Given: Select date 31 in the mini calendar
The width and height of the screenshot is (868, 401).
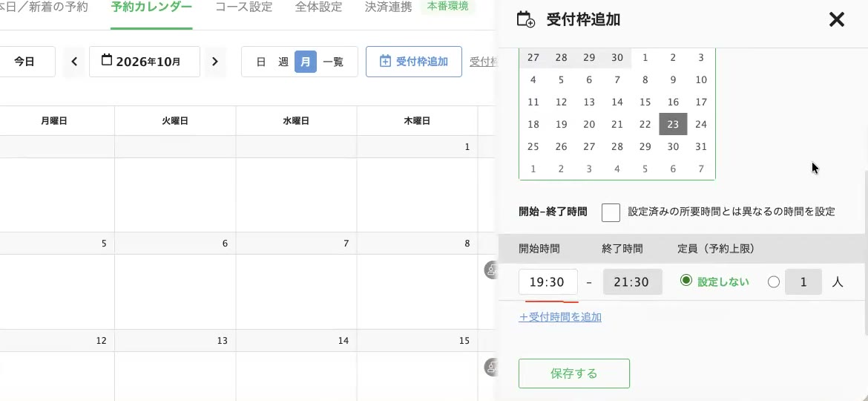Looking at the screenshot, I should (701, 147).
